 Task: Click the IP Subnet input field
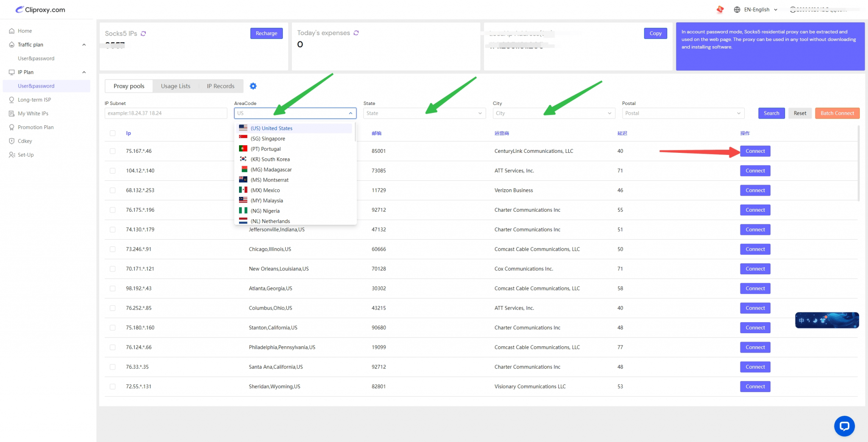(166, 113)
